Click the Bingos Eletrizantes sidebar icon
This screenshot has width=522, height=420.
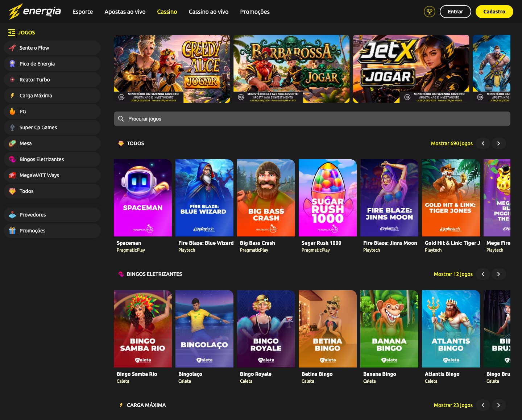12,159
